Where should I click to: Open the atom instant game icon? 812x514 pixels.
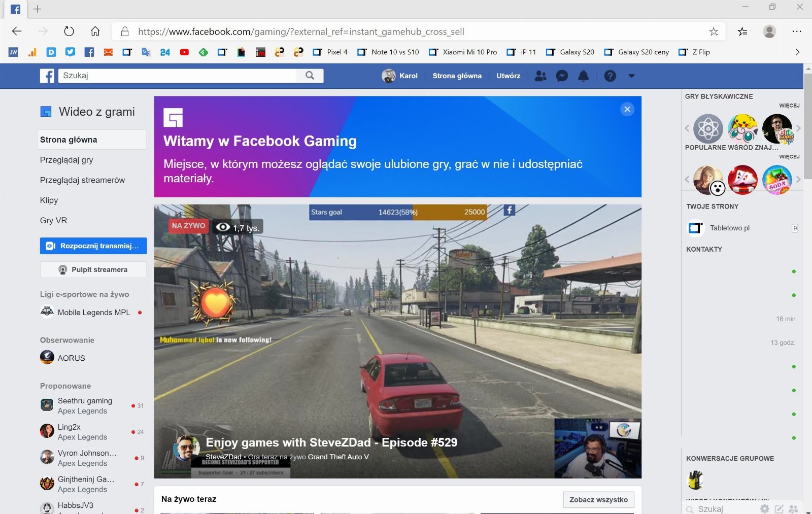708,129
